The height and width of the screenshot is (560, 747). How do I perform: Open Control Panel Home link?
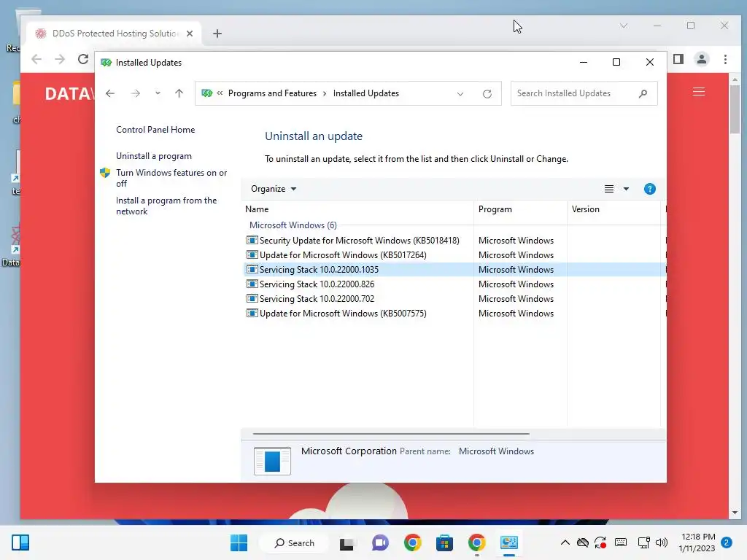pos(155,130)
